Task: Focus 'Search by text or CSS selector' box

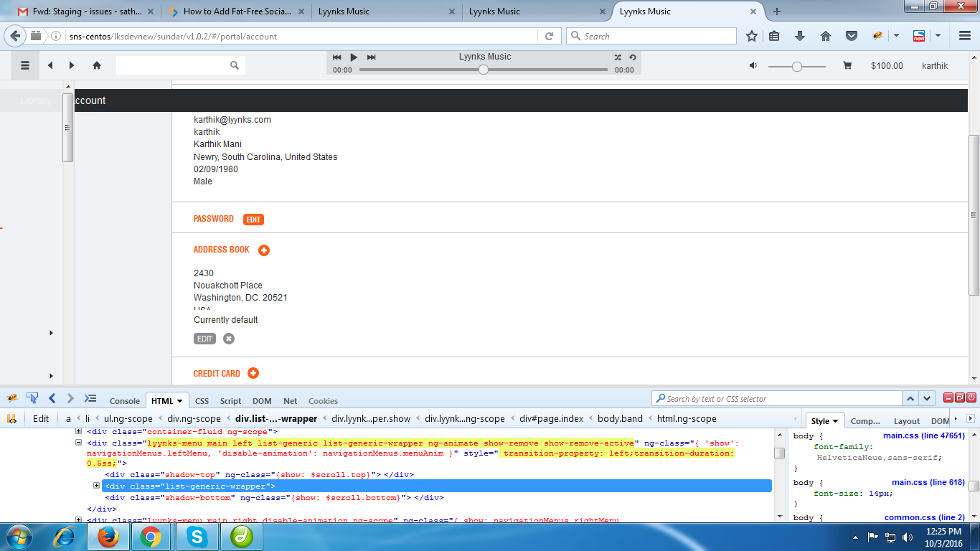Action: click(x=777, y=398)
